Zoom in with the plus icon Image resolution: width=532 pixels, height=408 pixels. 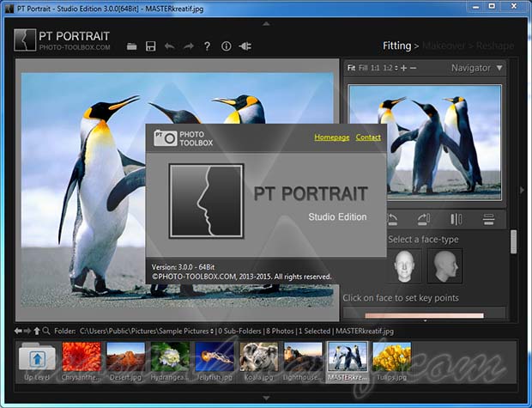coord(403,68)
